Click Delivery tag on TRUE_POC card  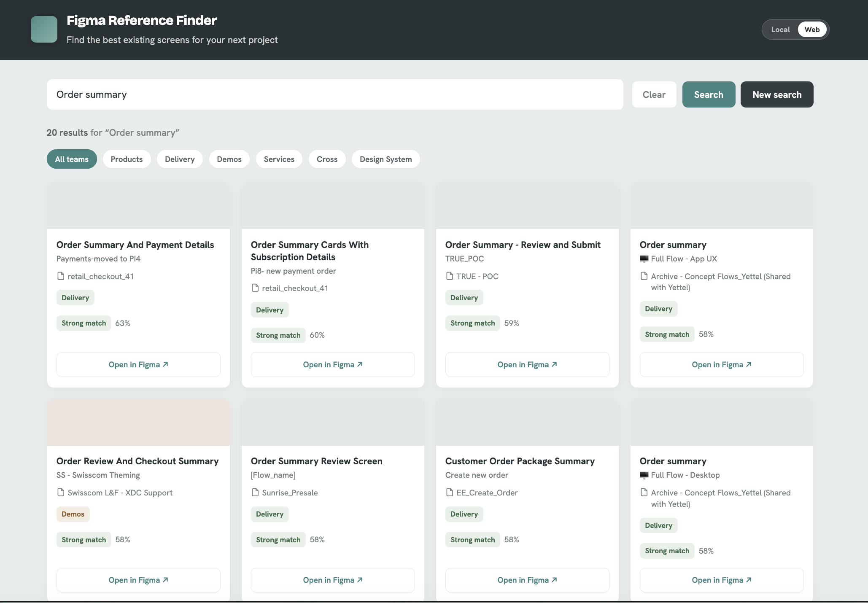coord(464,298)
